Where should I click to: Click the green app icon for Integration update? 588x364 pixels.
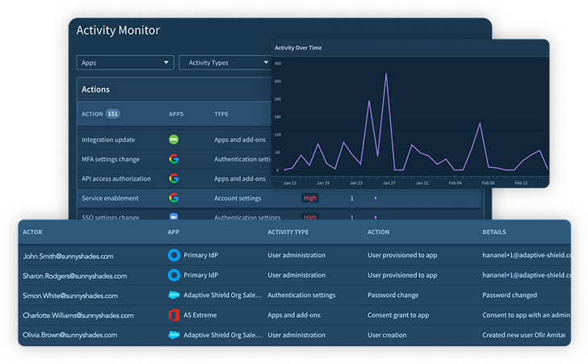173,140
